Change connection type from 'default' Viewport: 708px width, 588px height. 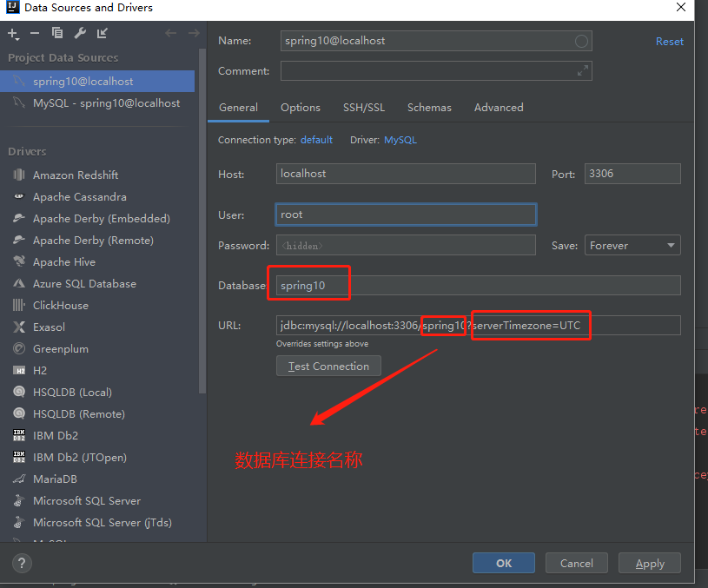[x=316, y=139]
